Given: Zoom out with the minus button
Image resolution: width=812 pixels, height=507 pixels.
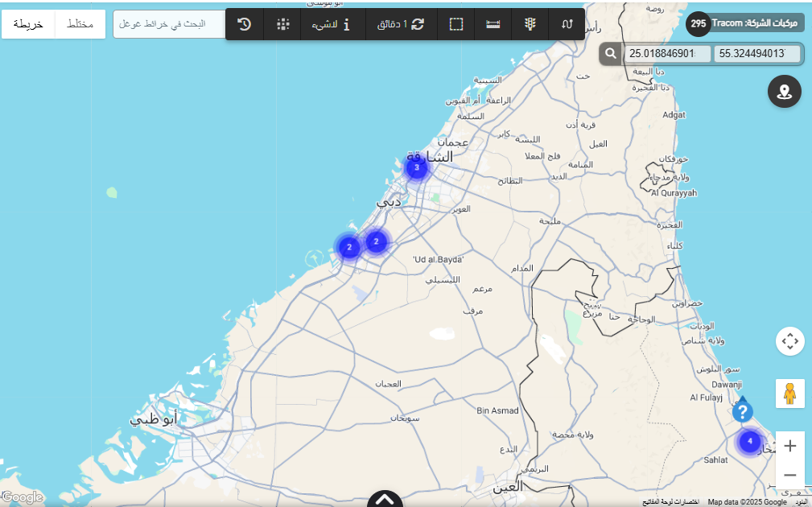Looking at the screenshot, I should pos(789,475).
